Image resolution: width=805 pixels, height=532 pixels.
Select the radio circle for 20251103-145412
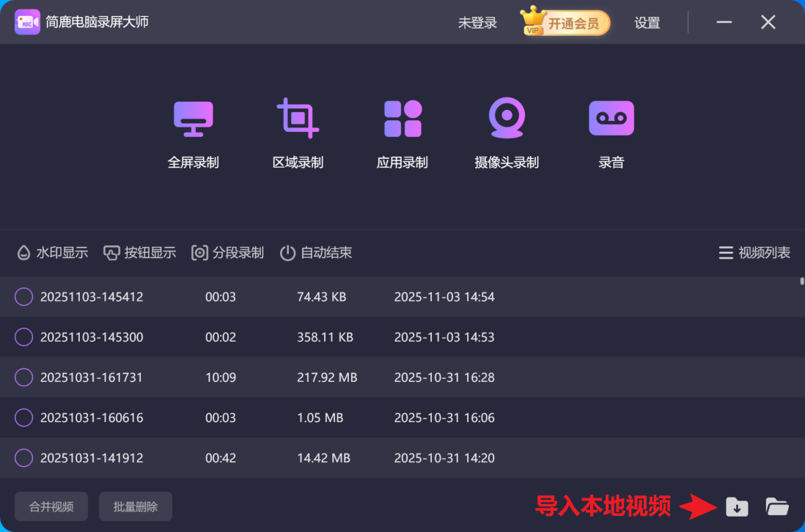pos(24,297)
